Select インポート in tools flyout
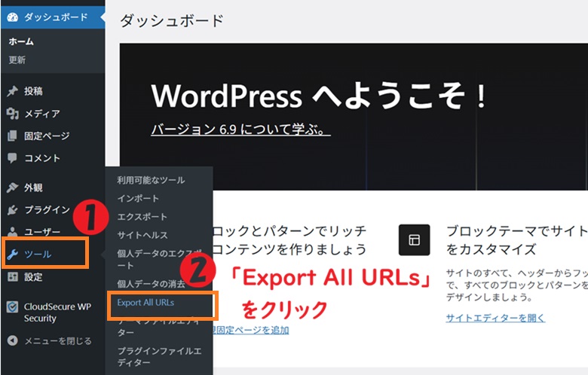 pyautogui.click(x=138, y=199)
